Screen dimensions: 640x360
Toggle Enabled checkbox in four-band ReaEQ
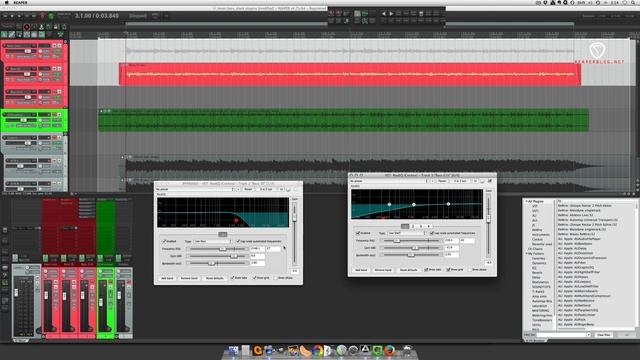[x=358, y=233]
